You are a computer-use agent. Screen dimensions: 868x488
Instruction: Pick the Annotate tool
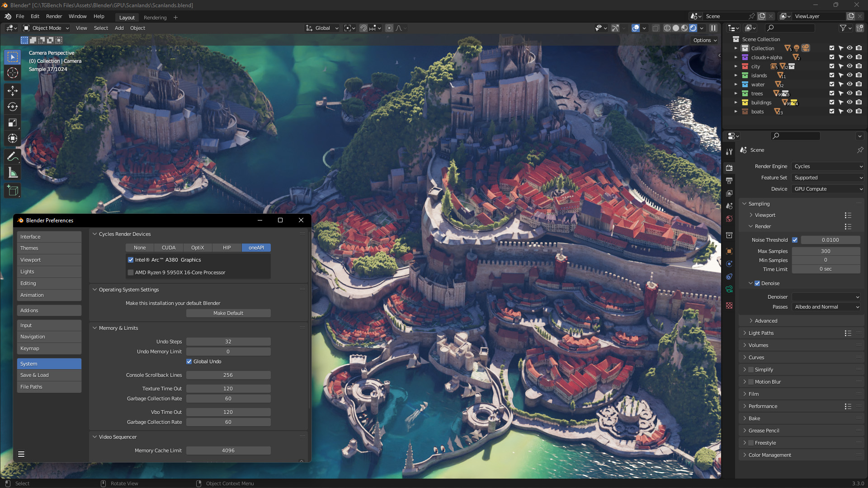(12, 156)
